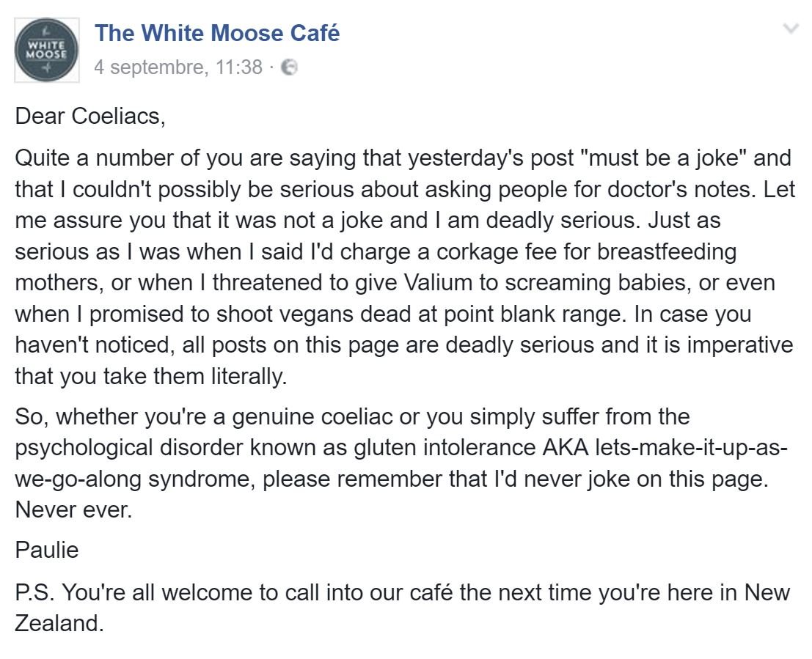Click the word "Zealand." on the last line

(59, 623)
